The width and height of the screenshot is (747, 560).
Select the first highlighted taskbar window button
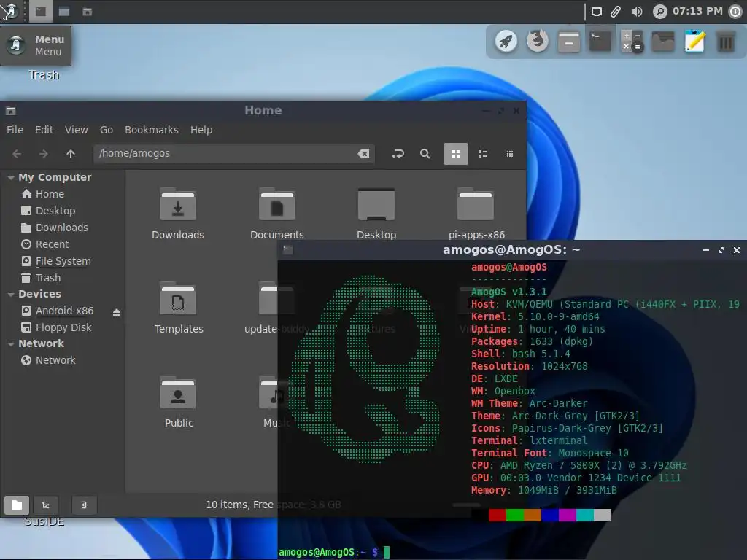(x=41, y=12)
